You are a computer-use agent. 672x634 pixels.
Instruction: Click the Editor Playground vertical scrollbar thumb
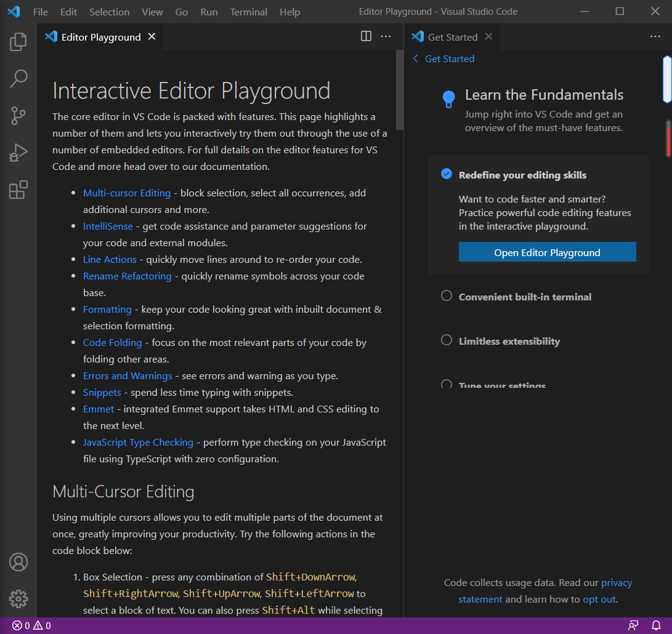pyautogui.click(x=399, y=90)
